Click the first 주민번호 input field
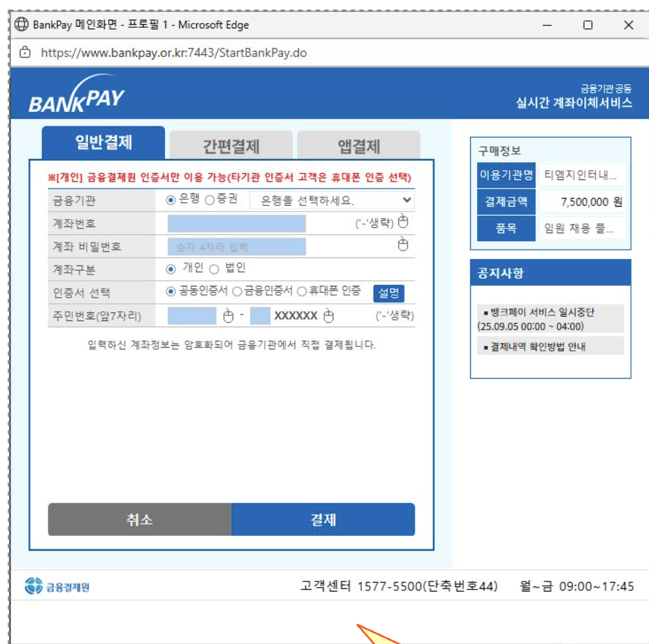This screenshot has height=644, width=649. (192, 316)
